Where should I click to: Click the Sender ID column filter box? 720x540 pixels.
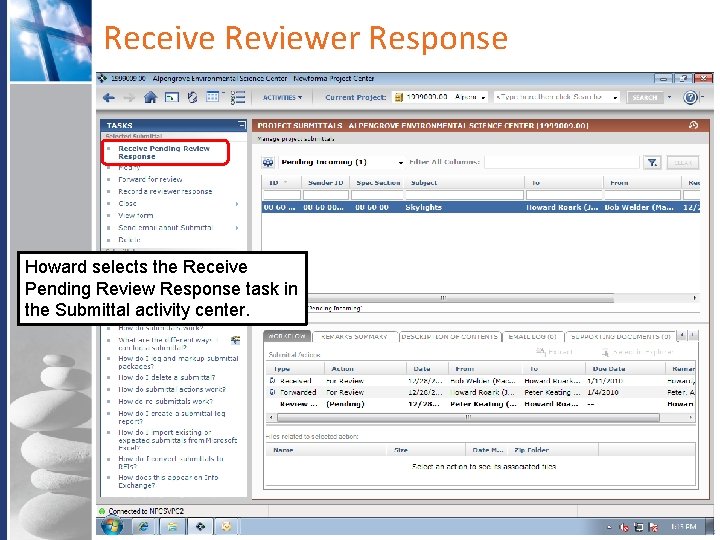coord(326,195)
